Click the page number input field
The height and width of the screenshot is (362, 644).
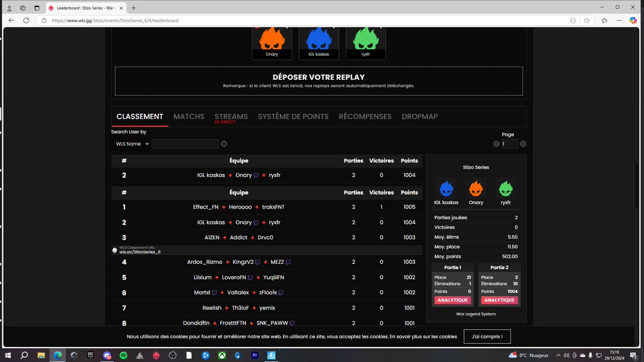click(509, 144)
